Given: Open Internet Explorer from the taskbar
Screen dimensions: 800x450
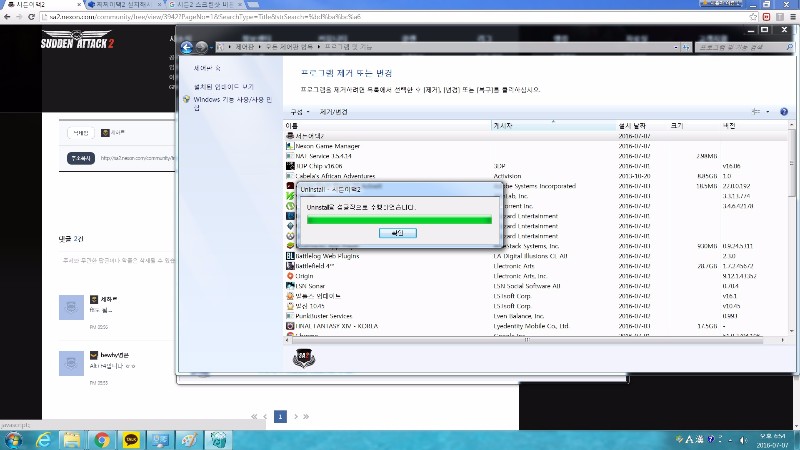Looking at the screenshot, I should point(43,439).
